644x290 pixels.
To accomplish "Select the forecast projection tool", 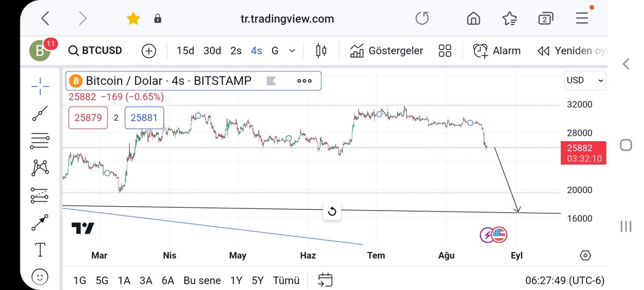I will (40, 195).
